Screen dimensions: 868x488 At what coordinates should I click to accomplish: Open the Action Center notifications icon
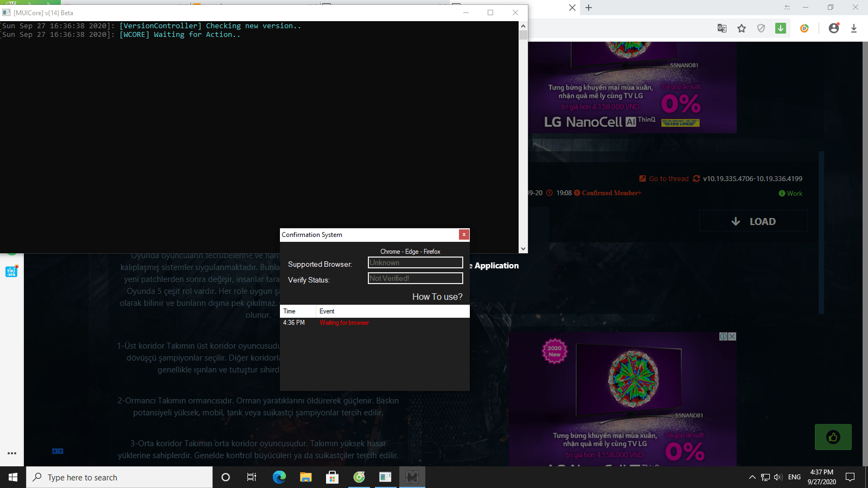tap(850, 477)
